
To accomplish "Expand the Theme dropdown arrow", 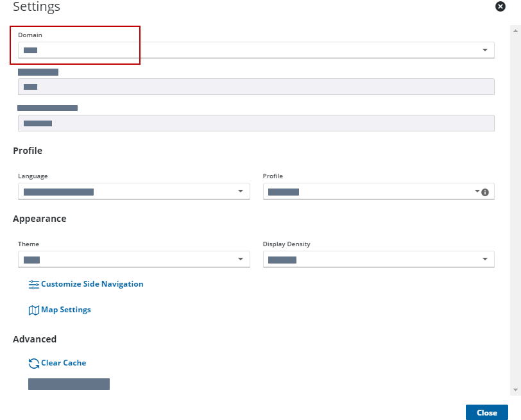I will (x=241, y=259).
